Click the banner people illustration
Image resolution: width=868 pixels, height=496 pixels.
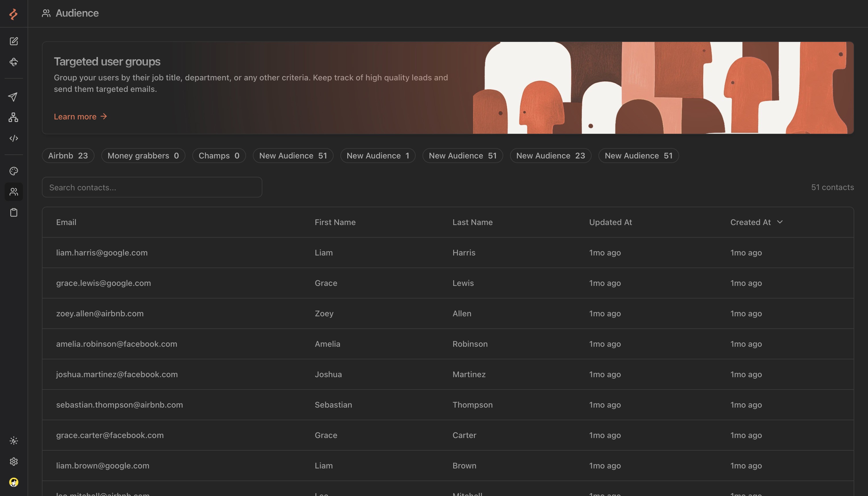(663, 88)
